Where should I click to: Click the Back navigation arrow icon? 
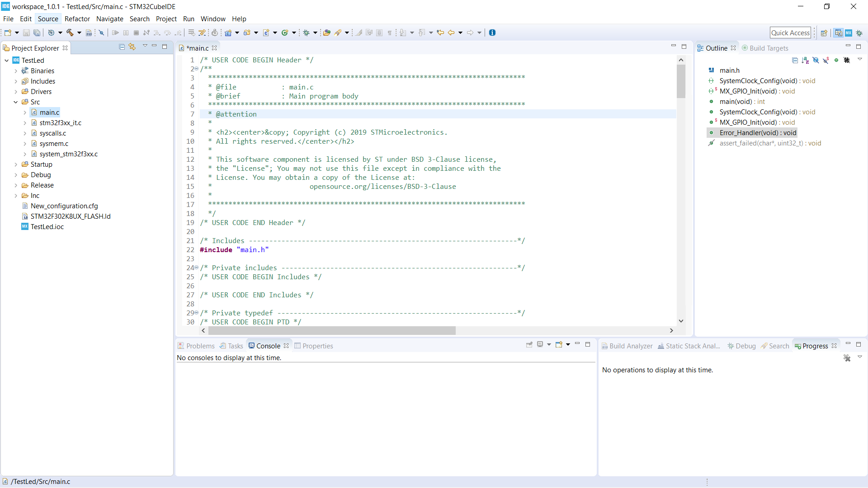[451, 33]
